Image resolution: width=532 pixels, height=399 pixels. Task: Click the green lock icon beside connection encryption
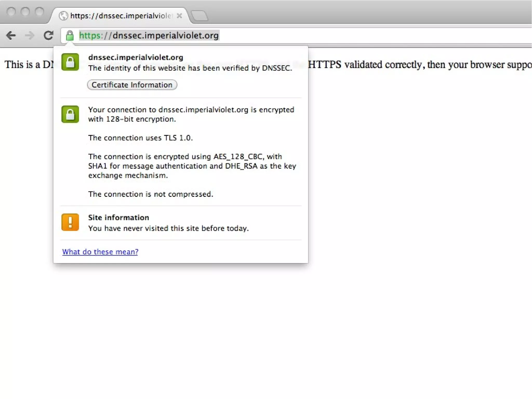pos(70,114)
